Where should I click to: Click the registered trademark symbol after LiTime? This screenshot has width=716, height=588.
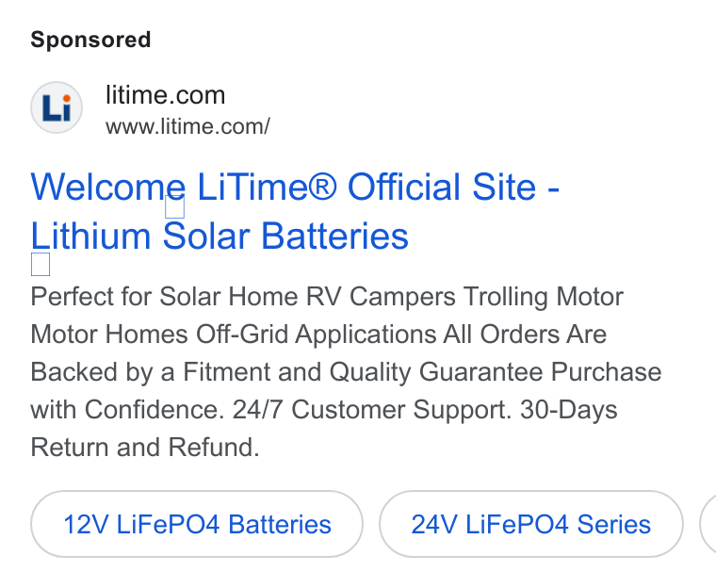tap(323, 187)
